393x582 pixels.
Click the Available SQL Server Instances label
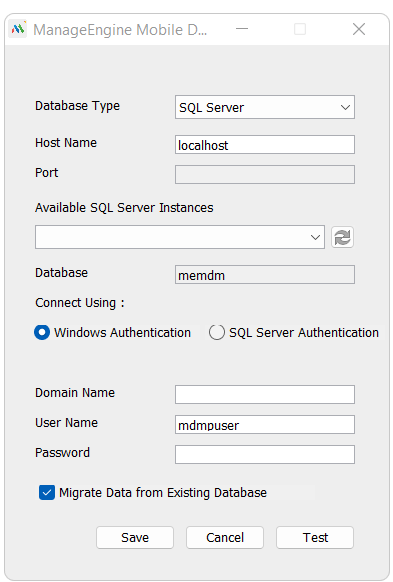tap(124, 207)
